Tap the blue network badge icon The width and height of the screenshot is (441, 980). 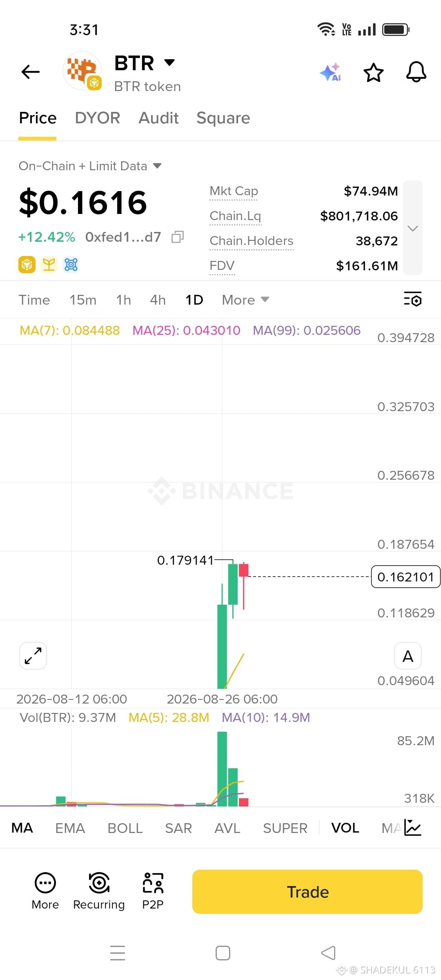(x=71, y=265)
